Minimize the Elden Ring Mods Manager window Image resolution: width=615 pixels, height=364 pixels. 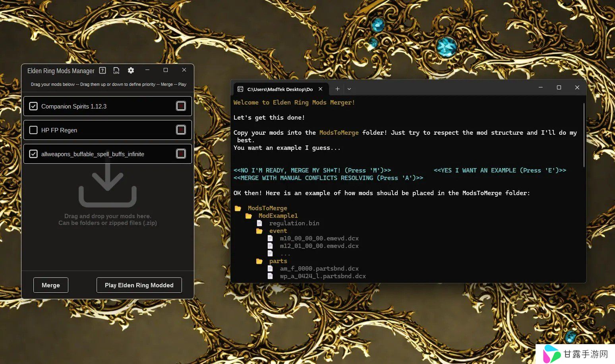147,70
